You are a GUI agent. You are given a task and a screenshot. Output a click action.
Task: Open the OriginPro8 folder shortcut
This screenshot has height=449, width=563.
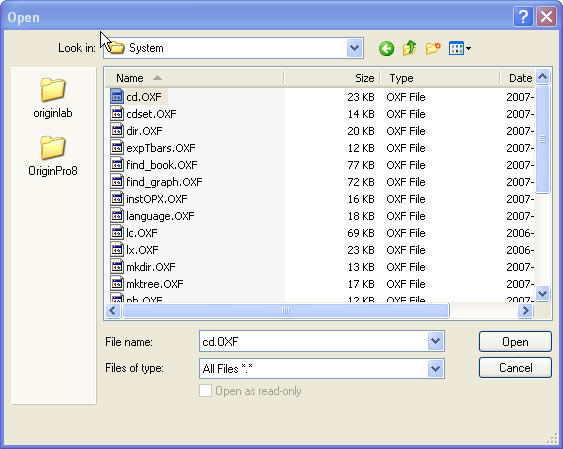tap(53, 156)
